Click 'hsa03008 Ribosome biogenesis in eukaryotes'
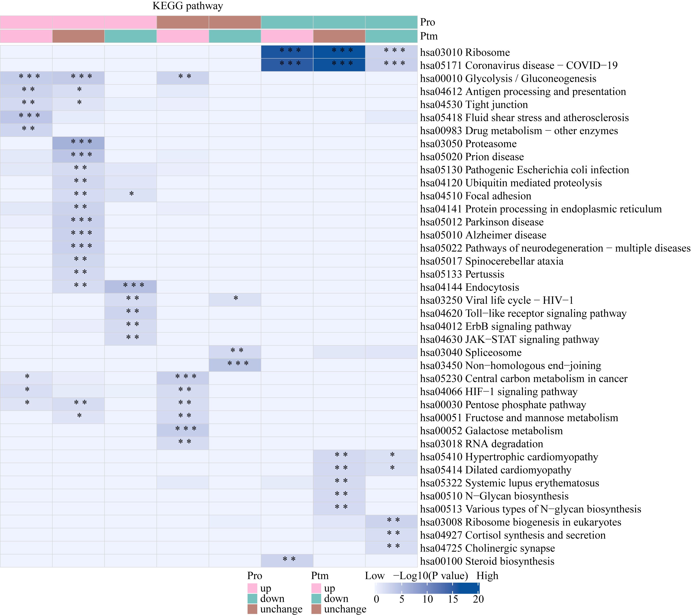This screenshot has height=616, width=691. click(521, 522)
